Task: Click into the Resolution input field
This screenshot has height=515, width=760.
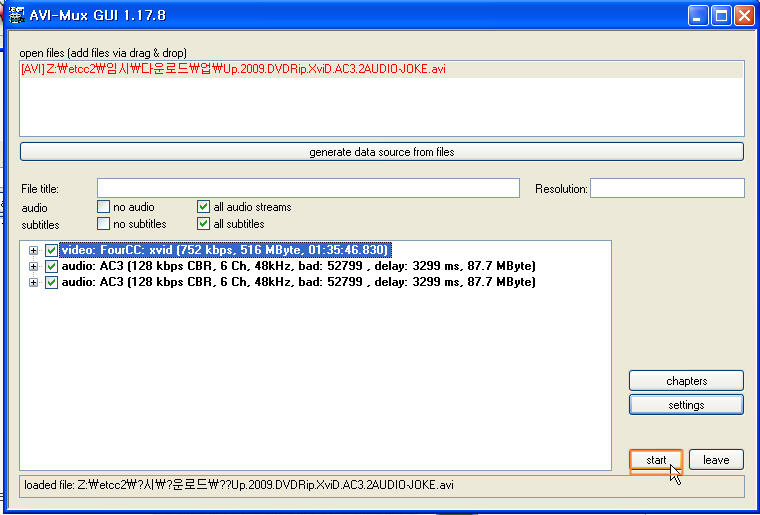Action: (667, 188)
